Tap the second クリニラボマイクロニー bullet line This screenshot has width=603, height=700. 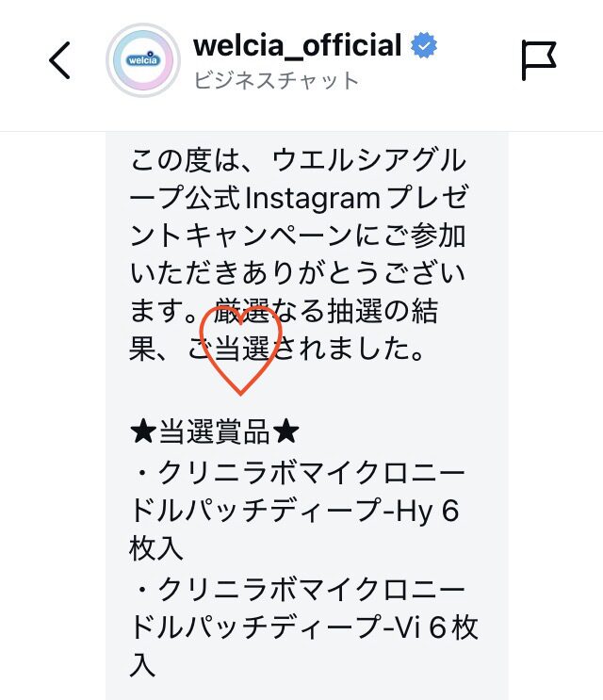point(299,590)
